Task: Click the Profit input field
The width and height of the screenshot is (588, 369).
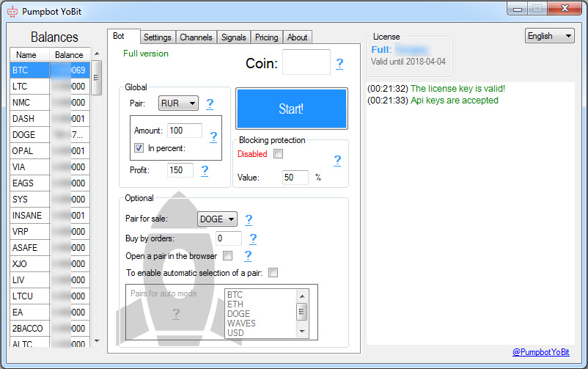Action: (180, 170)
